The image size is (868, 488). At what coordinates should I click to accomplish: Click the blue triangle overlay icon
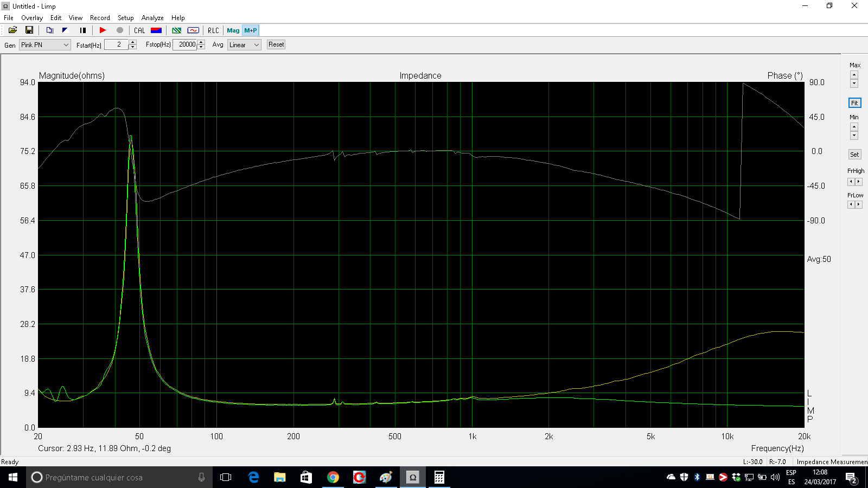point(65,30)
